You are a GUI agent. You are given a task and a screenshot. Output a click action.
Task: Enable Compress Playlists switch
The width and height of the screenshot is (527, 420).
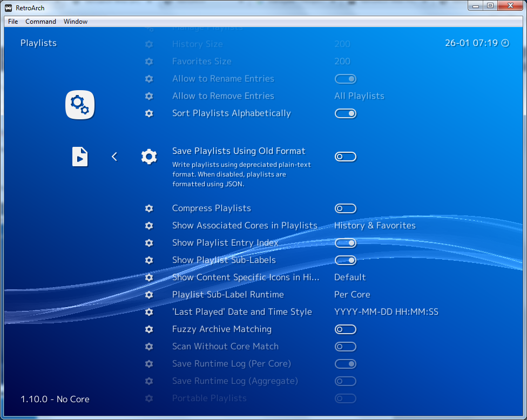pyautogui.click(x=346, y=208)
